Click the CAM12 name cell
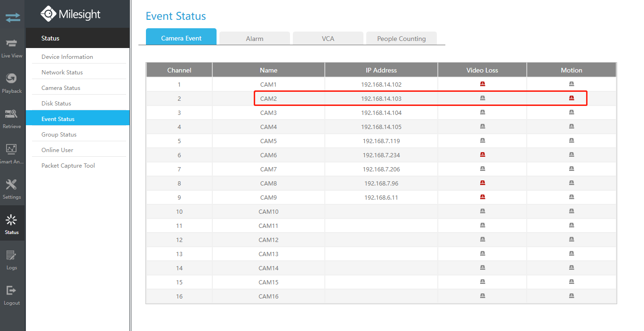 click(x=268, y=240)
